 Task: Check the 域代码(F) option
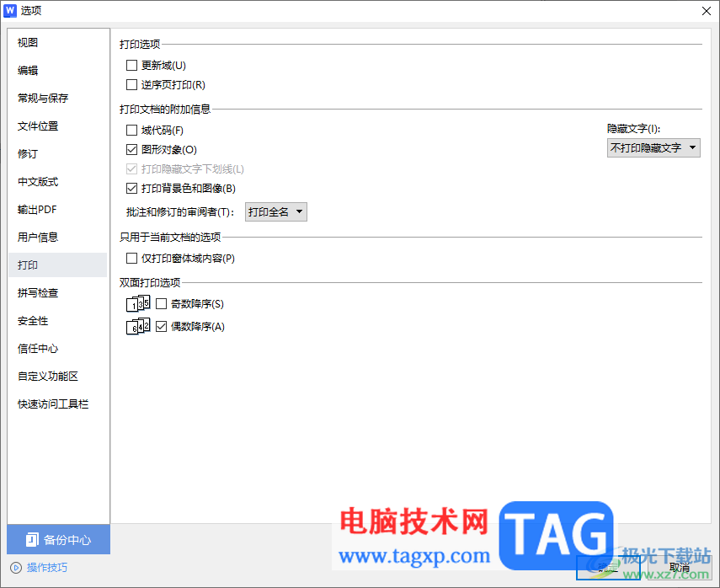pos(131,131)
